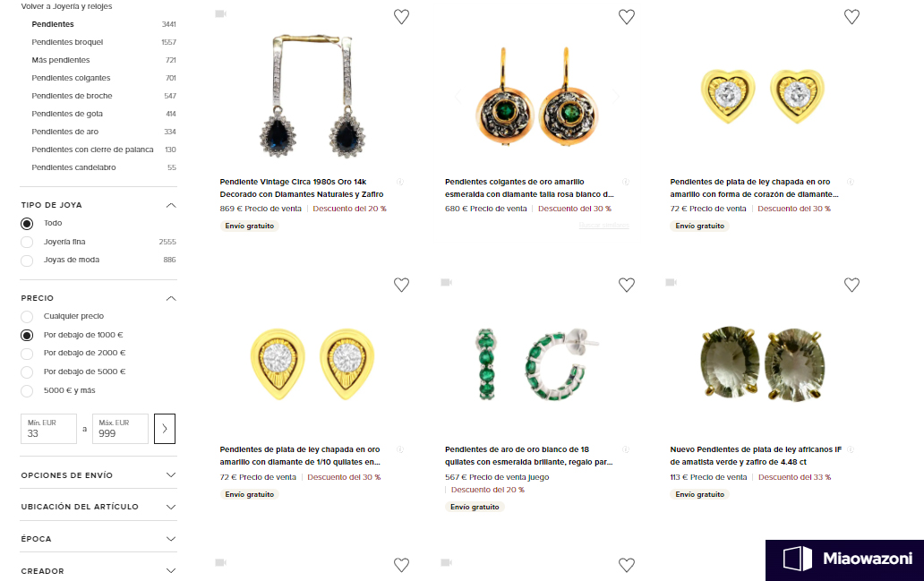Save the emerald gold drop earrings via heart
This screenshot has width=924, height=581.
point(627,16)
